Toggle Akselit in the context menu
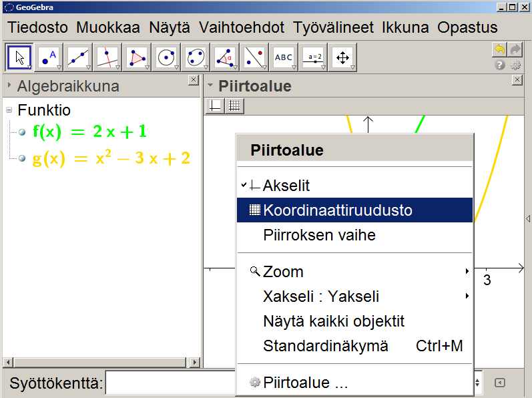 (x=354, y=186)
